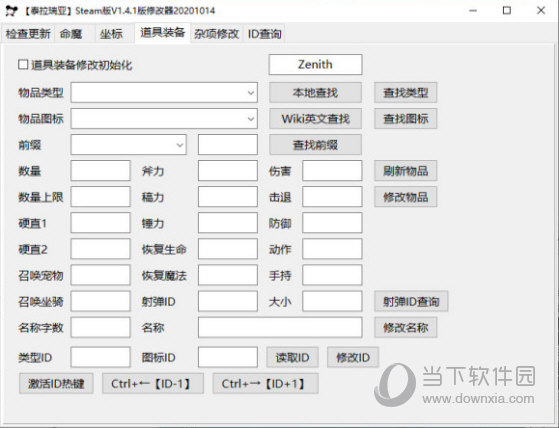559x428 pixels.
Task: Focus the 名称字数 input field
Action: [x=101, y=328]
